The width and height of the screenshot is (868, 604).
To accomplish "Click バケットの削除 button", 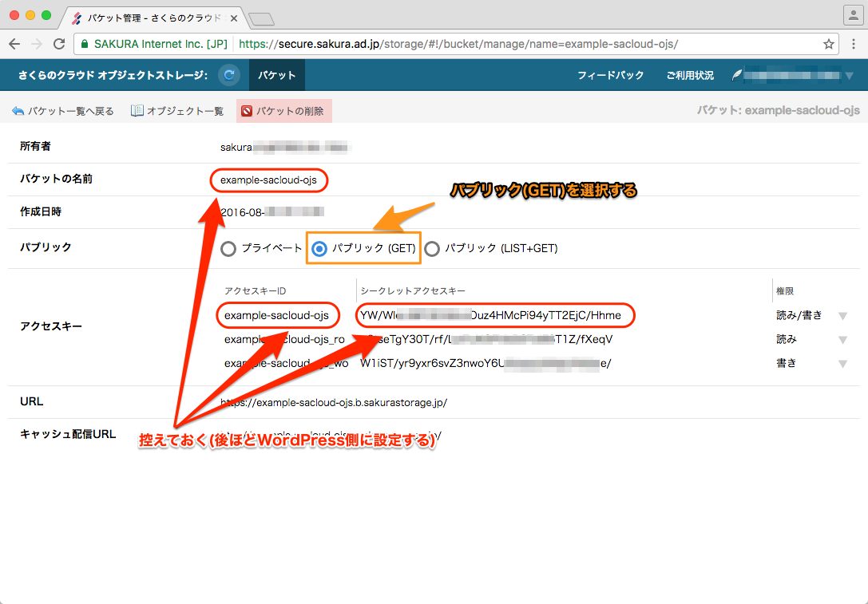I will coord(284,111).
